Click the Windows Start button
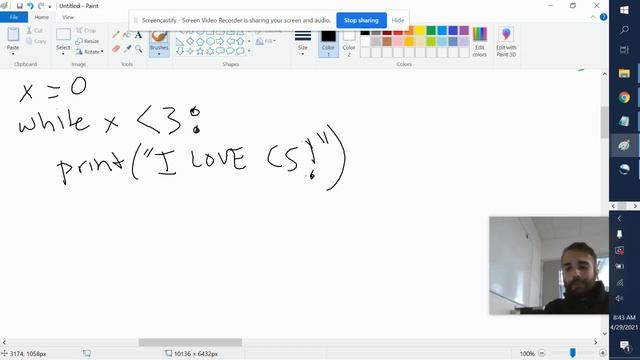 (x=624, y=10)
